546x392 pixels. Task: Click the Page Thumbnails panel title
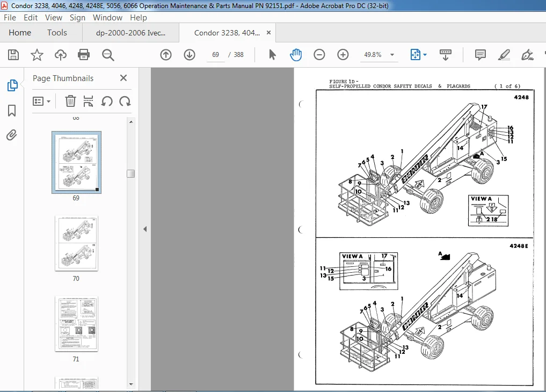[x=63, y=78]
